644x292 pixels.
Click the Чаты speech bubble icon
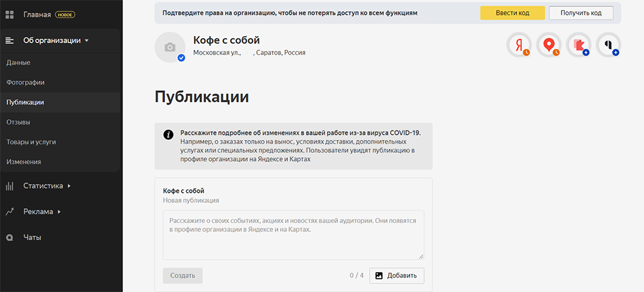tap(10, 238)
